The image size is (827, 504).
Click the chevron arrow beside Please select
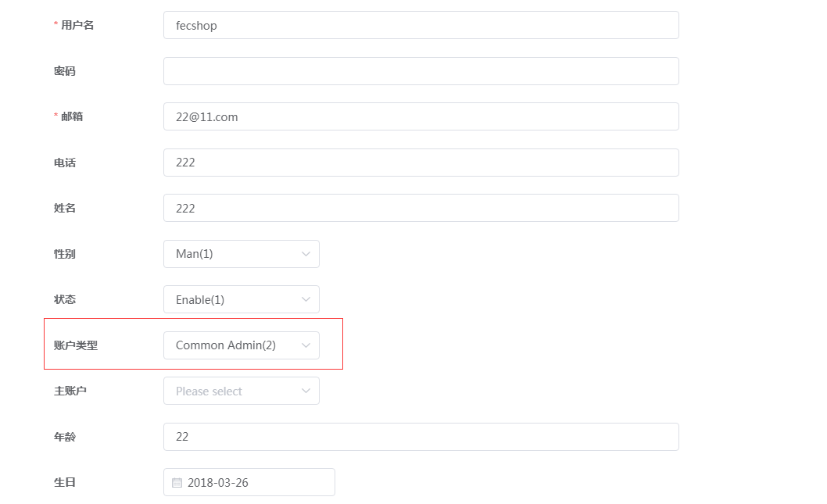click(306, 391)
